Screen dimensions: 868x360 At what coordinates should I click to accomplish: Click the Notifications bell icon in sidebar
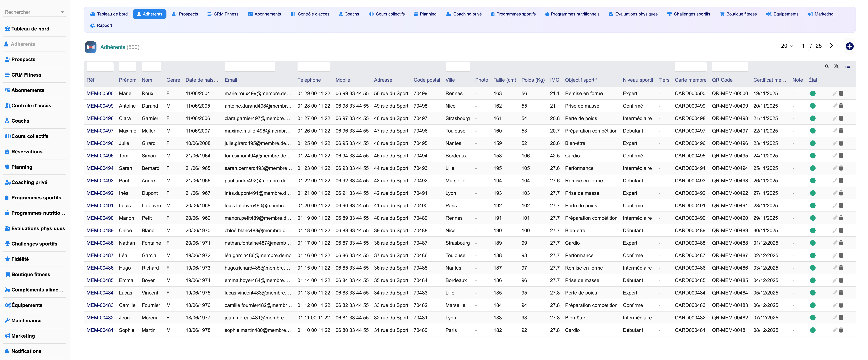coord(7,351)
